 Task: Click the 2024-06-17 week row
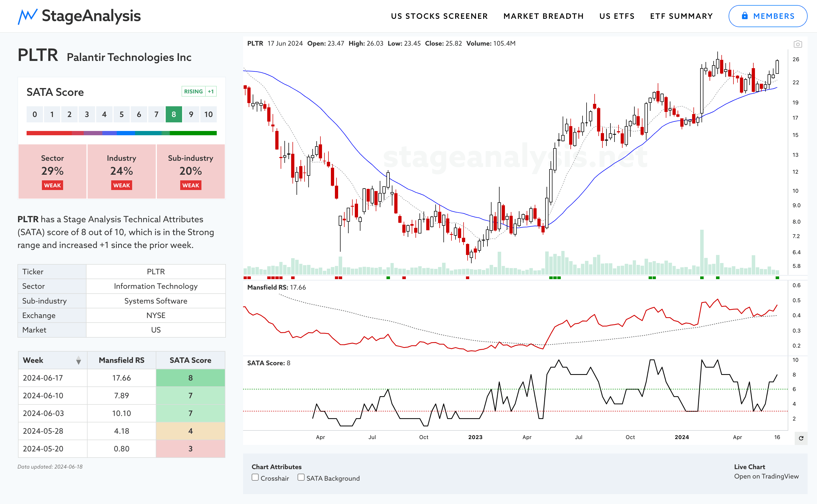121,378
